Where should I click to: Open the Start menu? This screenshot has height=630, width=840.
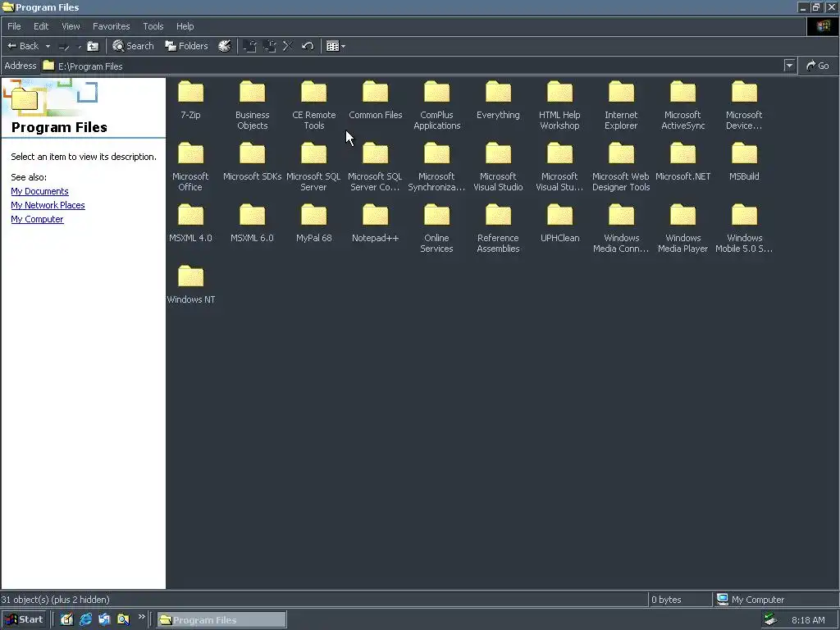pos(24,619)
